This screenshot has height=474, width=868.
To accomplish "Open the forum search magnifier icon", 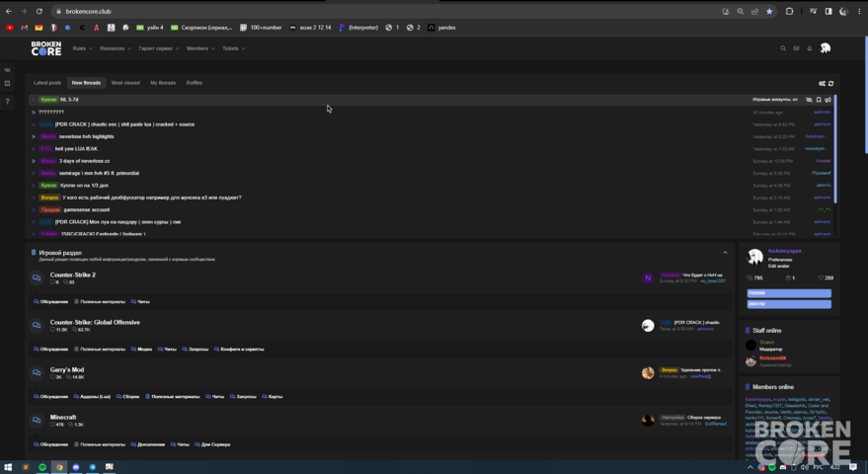I will 783,48.
